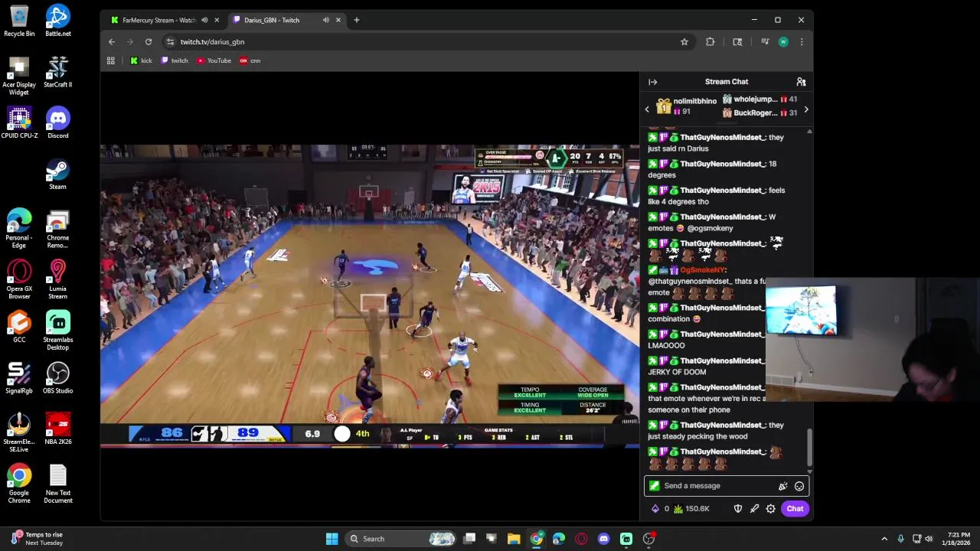Click OgSmokeNY username in chat
The image size is (980, 551).
(702, 270)
